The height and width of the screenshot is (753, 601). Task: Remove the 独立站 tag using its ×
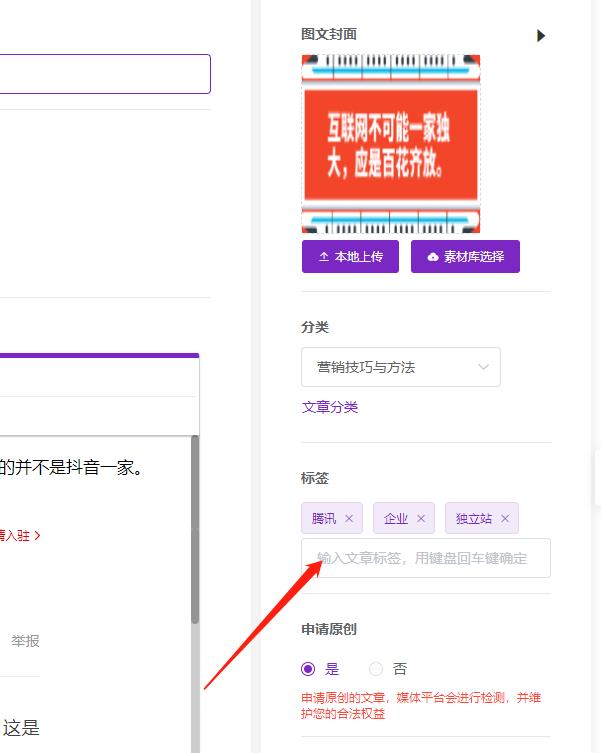coord(505,518)
